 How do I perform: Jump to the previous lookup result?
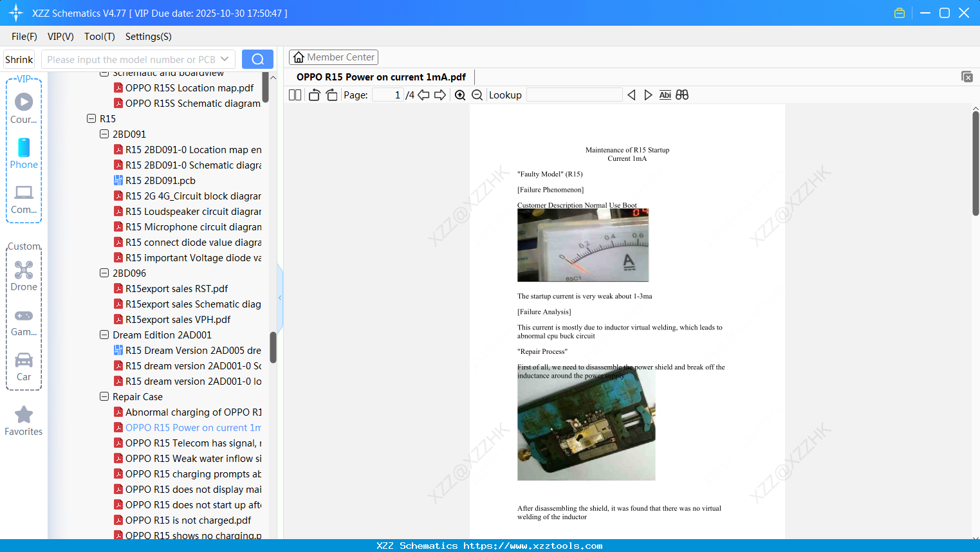631,95
